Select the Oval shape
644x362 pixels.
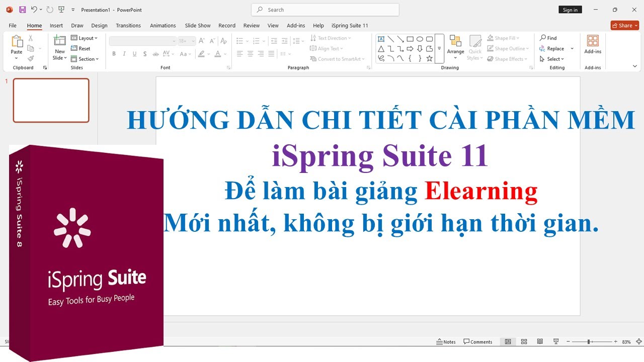click(x=420, y=39)
